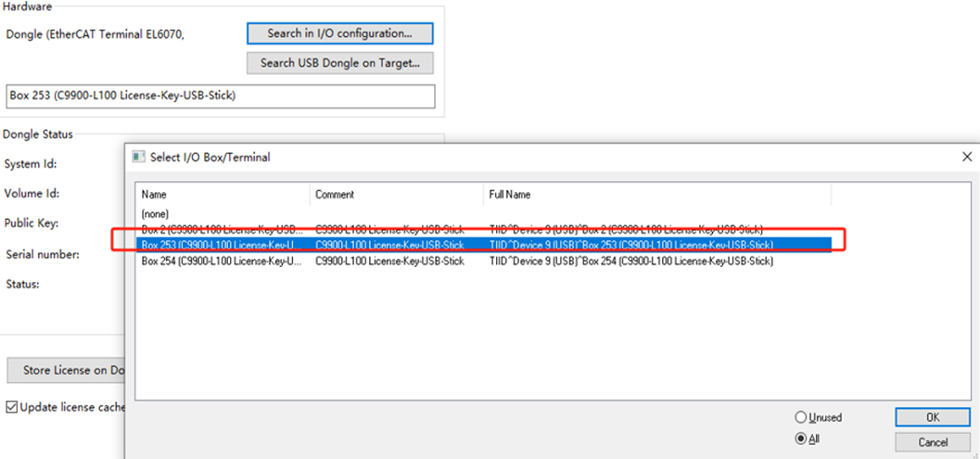
Task: Click the Box 253 dongle name field
Action: pos(220,96)
